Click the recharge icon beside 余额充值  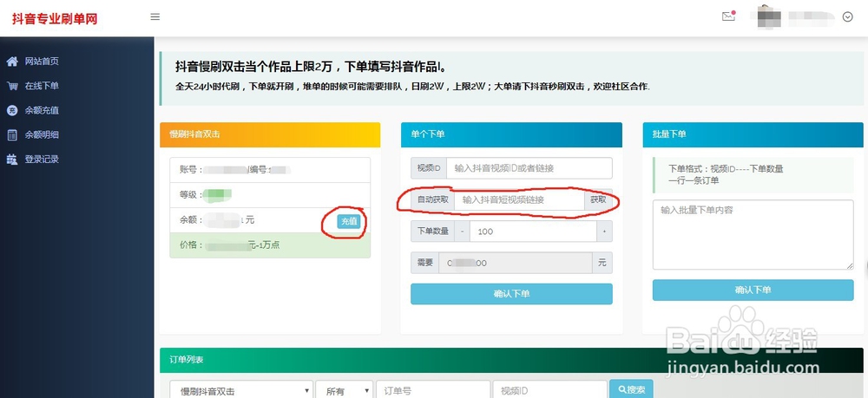click(11, 110)
